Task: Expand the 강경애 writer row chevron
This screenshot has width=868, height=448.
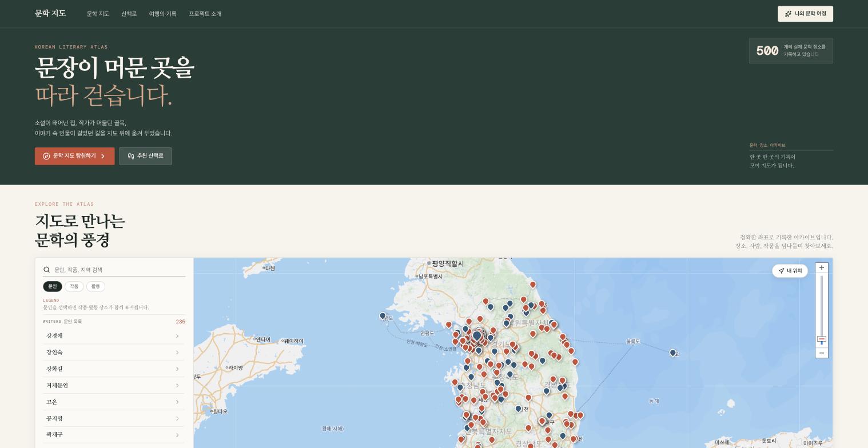Action: 177,336
